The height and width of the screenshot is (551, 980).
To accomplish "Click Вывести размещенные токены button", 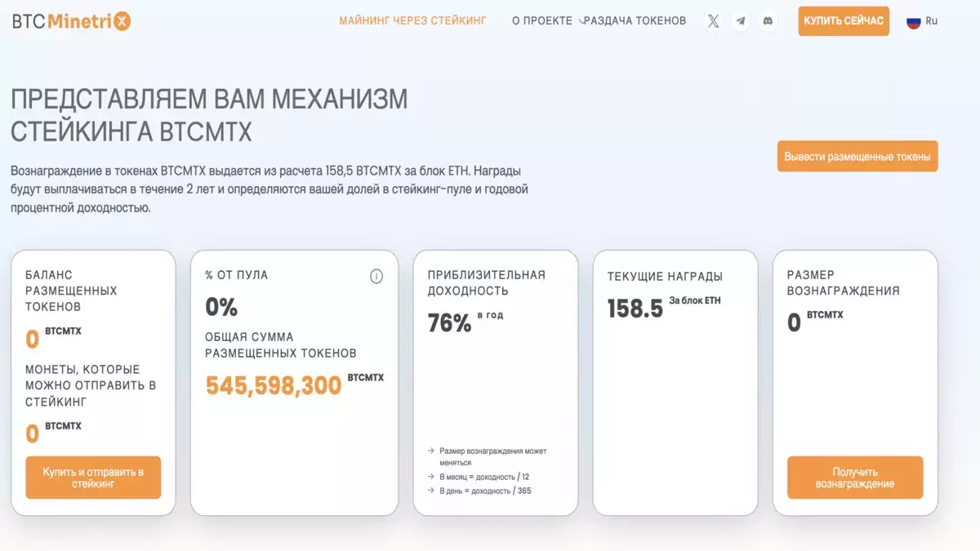I will click(857, 157).
